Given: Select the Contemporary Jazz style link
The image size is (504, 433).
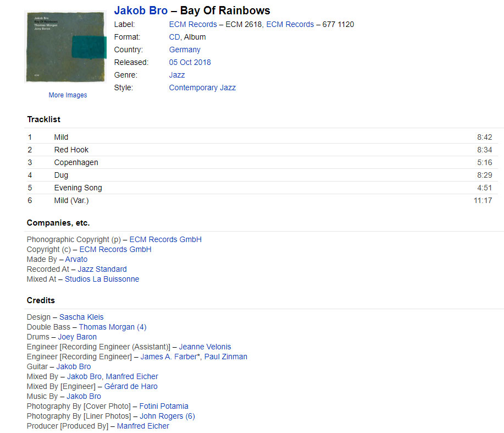Looking at the screenshot, I should click(202, 87).
